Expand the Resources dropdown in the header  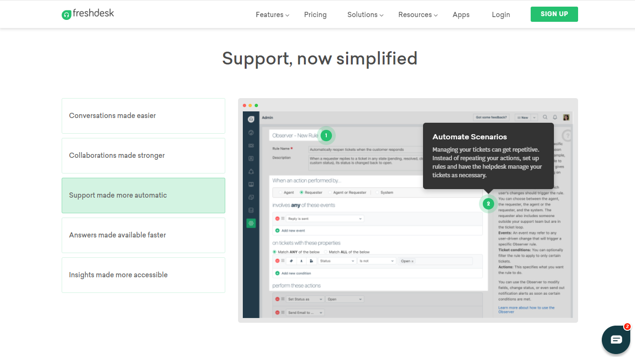click(418, 15)
